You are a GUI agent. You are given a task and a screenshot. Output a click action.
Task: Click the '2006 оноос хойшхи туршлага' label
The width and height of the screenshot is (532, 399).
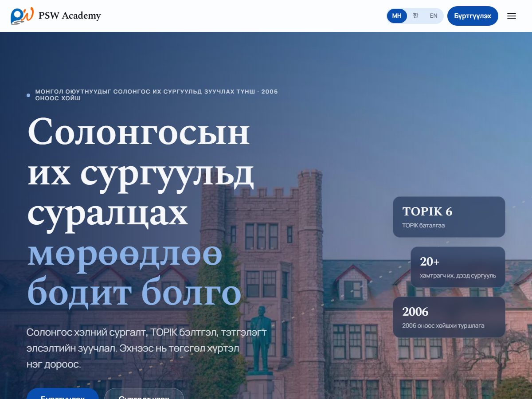(443, 326)
